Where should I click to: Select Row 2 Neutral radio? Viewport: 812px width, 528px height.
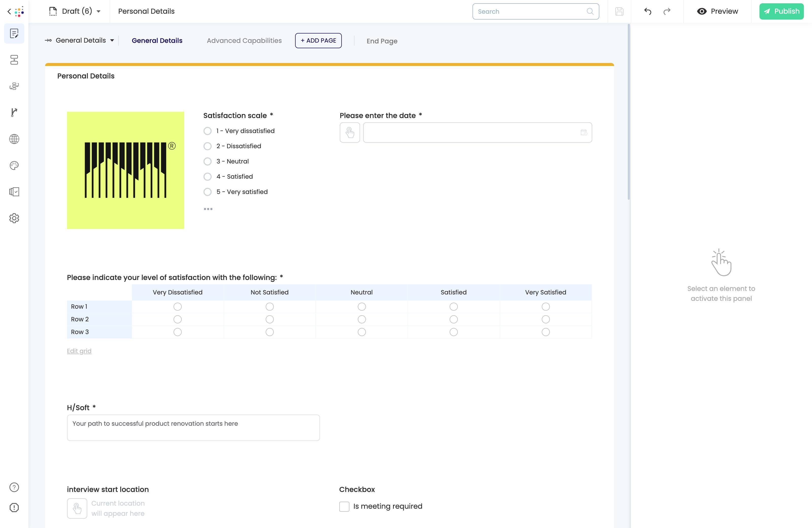click(362, 319)
